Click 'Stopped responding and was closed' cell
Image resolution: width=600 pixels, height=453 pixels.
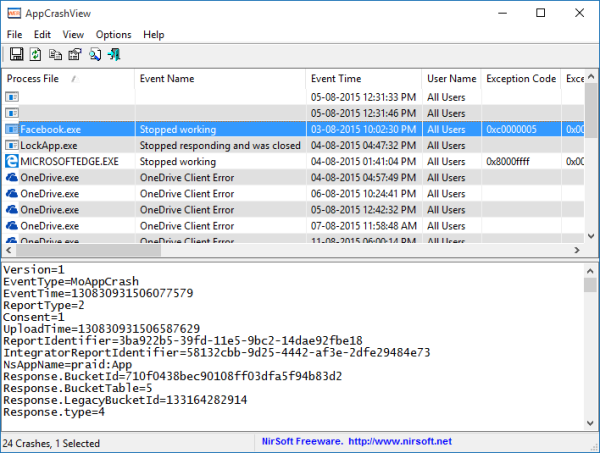point(220,145)
